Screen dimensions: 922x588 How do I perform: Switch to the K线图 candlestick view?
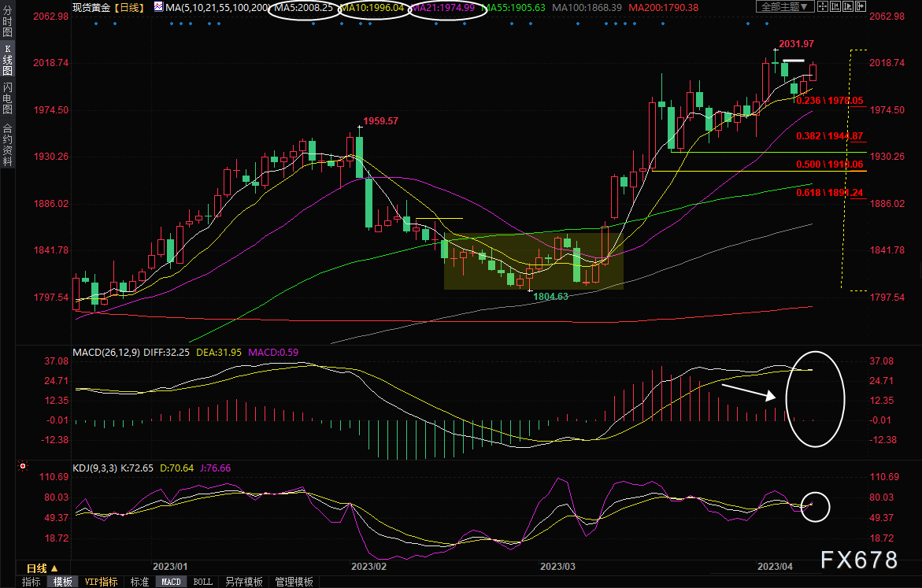point(7,60)
